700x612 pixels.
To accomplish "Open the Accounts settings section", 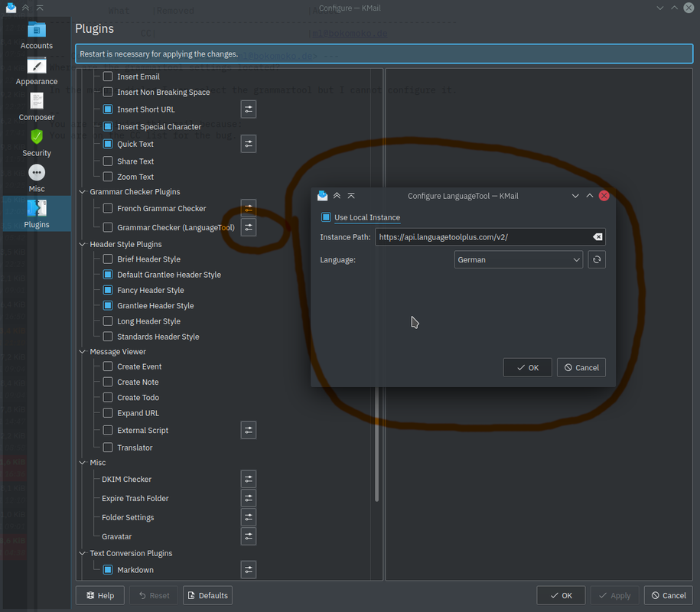I will click(x=37, y=36).
